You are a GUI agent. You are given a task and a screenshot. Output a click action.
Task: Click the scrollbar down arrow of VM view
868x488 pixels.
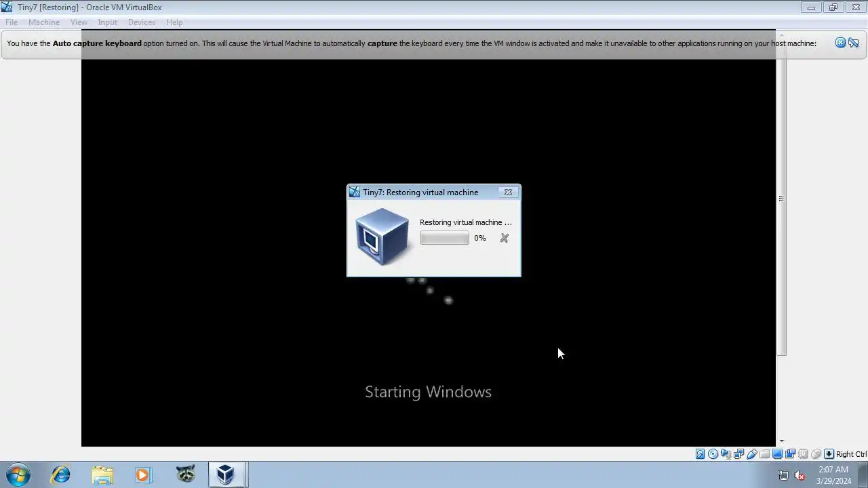(x=781, y=441)
